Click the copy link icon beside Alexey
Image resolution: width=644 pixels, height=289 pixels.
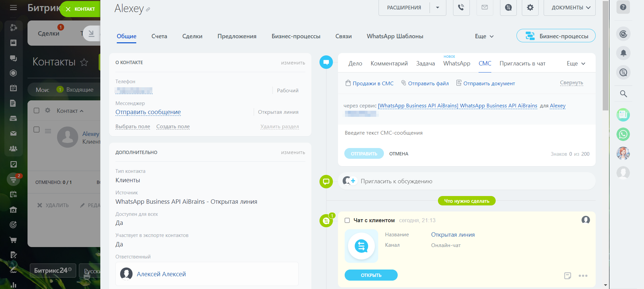point(148,10)
